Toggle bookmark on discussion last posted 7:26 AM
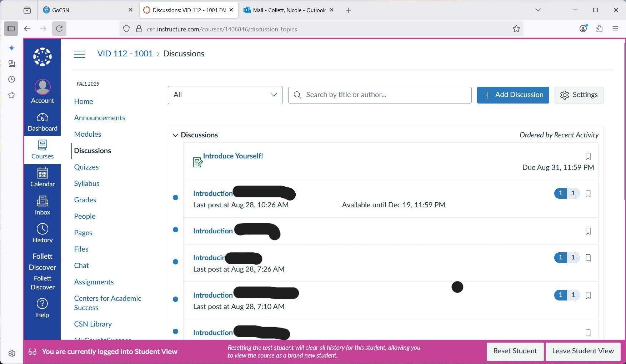The width and height of the screenshot is (626, 364). (588, 258)
